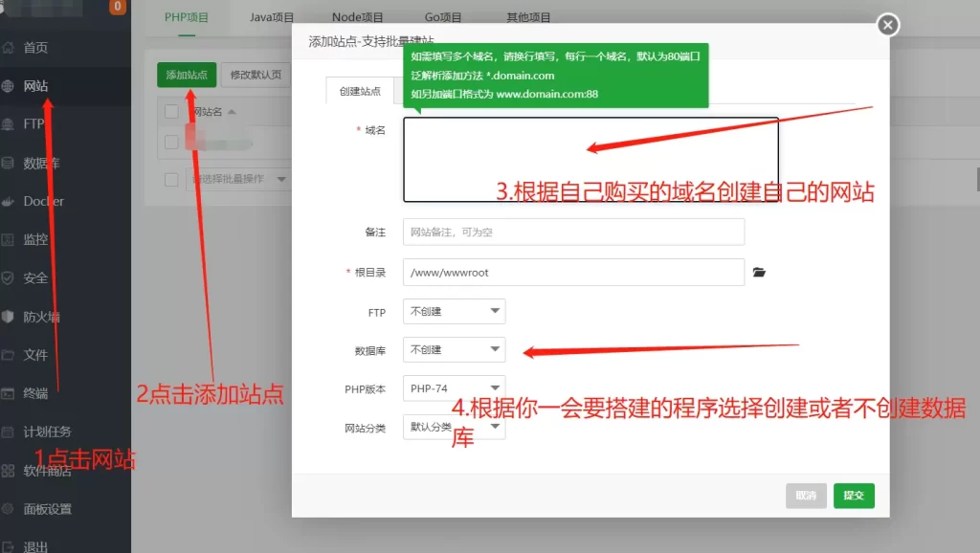Open the PHP版本 PHP-74 dropdown
This screenshot has width=980, height=553.
tap(454, 388)
